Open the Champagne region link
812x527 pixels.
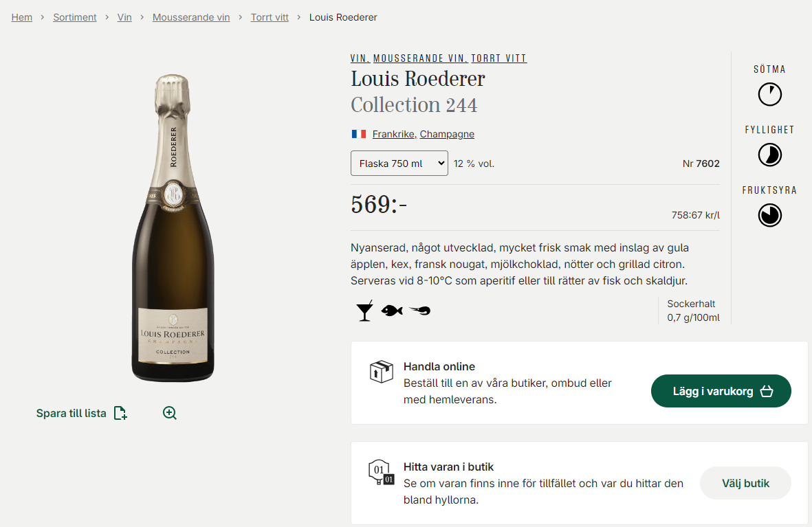(x=447, y=134)
